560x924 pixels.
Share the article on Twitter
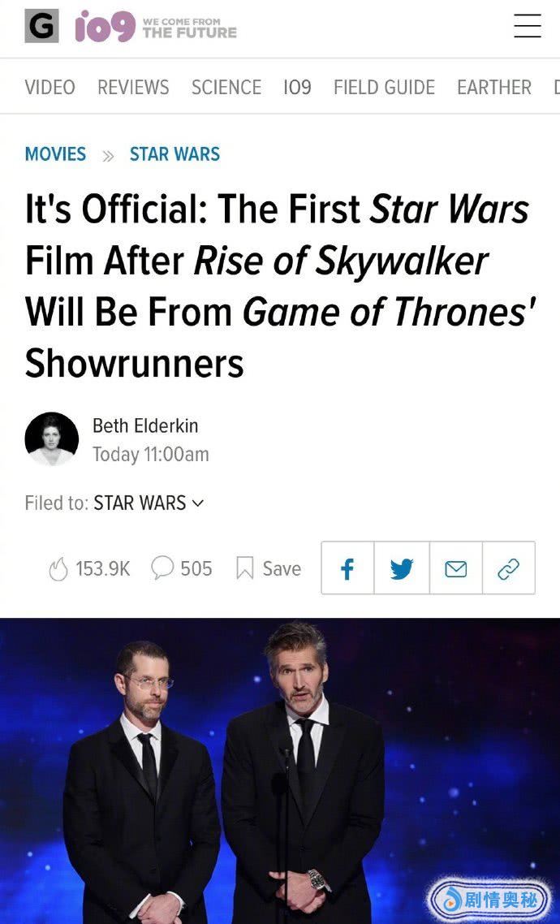coord(402,568)
